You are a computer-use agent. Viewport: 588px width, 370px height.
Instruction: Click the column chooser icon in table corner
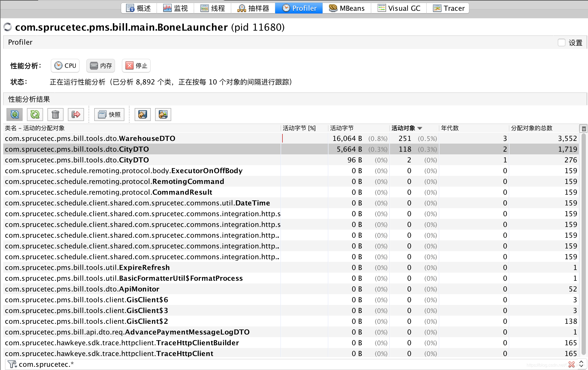[584, 129]
